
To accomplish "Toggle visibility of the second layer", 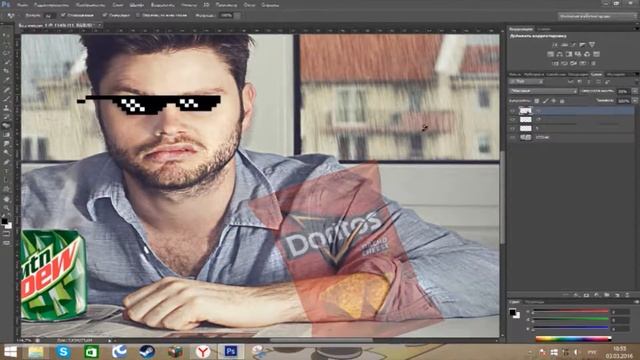I will 513,120.
